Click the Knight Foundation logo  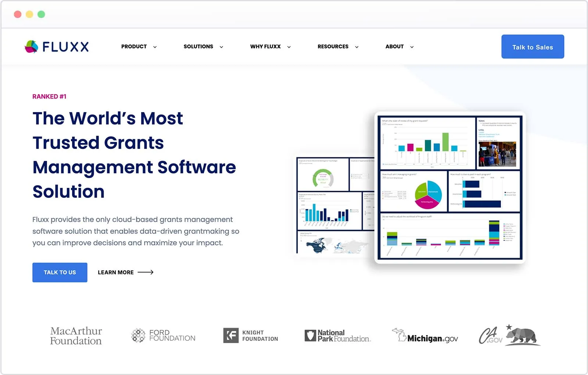[251, 335]
